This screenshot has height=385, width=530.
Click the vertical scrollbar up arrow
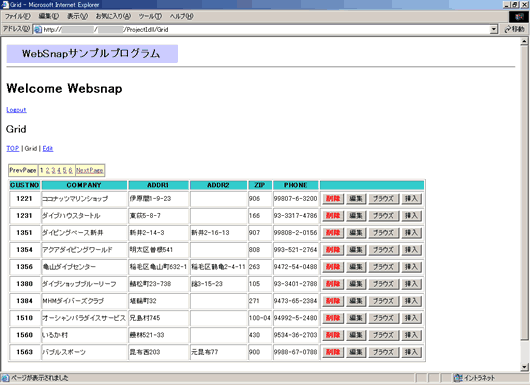524,42
